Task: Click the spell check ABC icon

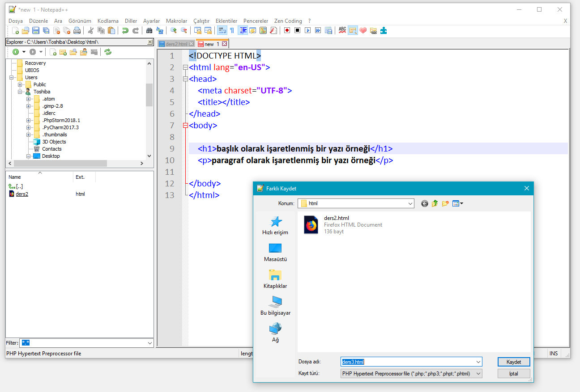Action: pyautogui.click(x=342, y=30)
